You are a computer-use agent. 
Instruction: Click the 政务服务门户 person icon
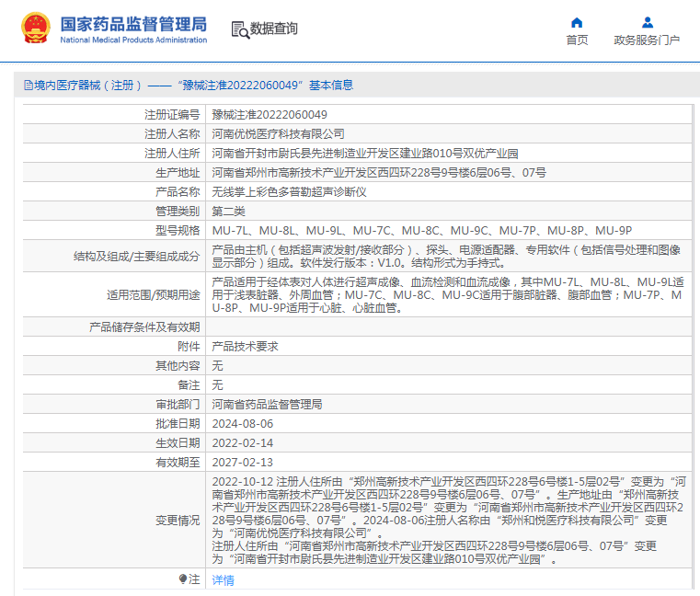coord(647,22)
